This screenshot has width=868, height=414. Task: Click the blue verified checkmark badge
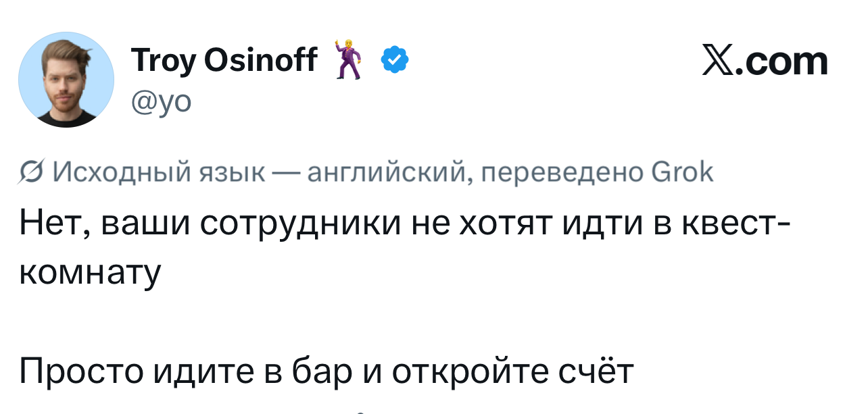click(x=395, y=61)
